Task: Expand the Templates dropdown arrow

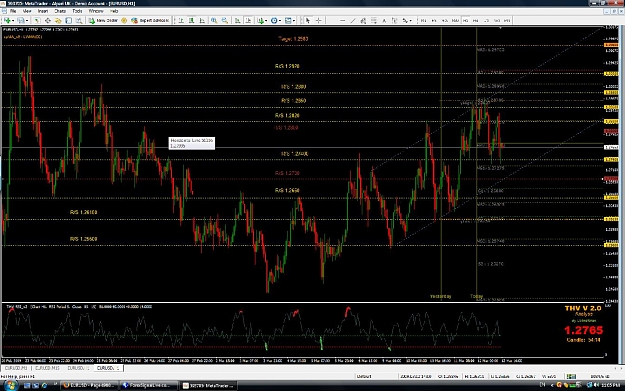Action: (x=294, y=20)
